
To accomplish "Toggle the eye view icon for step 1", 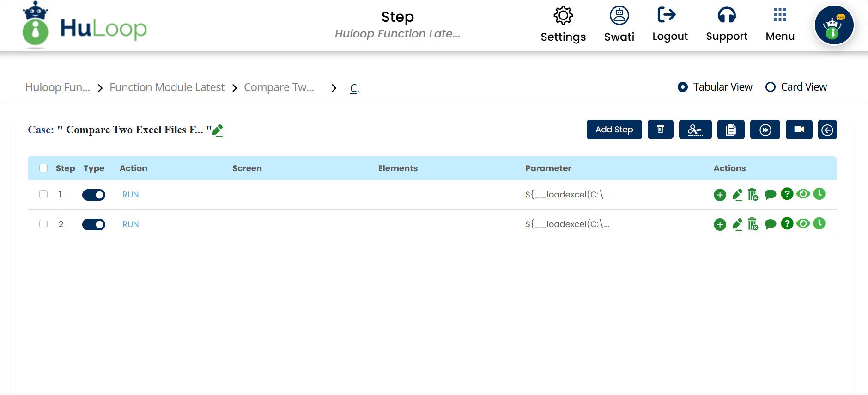I will coord(803,194).
